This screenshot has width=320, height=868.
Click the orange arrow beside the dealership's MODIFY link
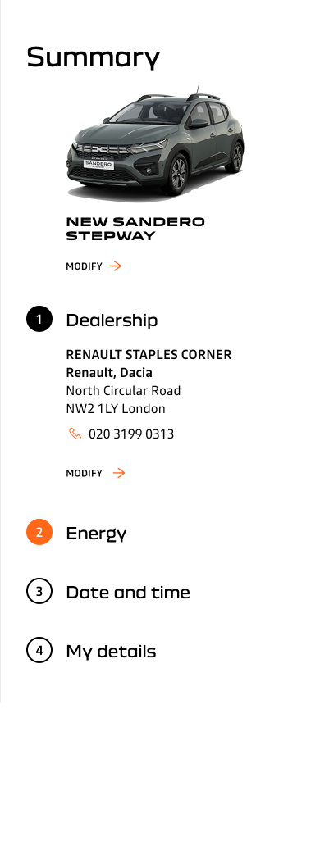pyautogui.click(x=119, y=473)
